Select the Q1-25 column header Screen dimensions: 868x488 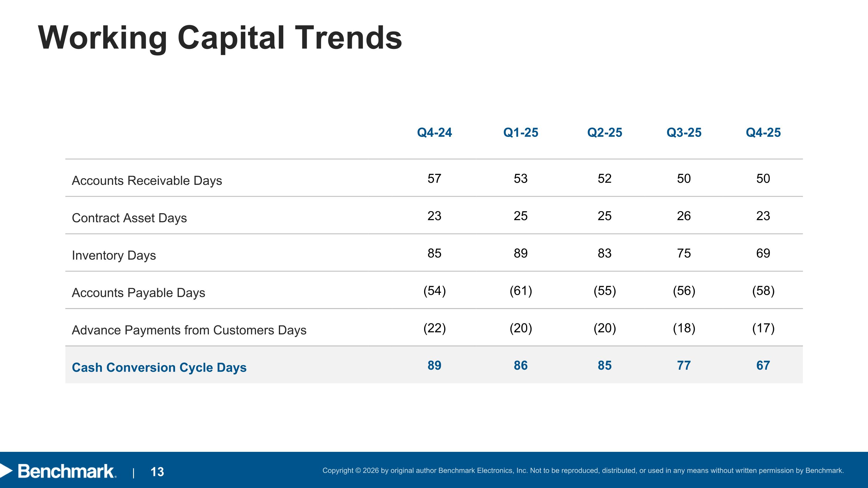(x=521, y=132)
